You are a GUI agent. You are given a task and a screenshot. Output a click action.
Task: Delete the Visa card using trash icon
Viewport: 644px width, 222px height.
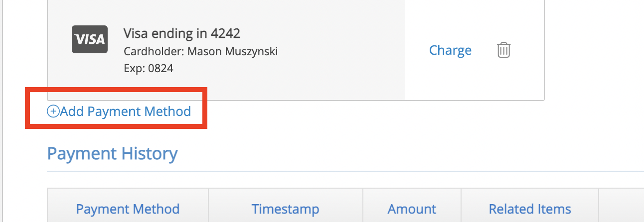[504, 50]
